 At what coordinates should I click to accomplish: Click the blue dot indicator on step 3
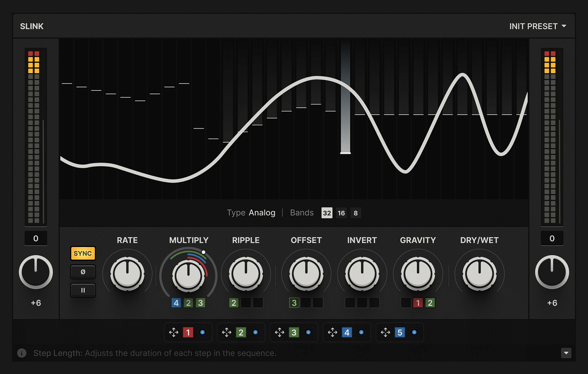309,332
